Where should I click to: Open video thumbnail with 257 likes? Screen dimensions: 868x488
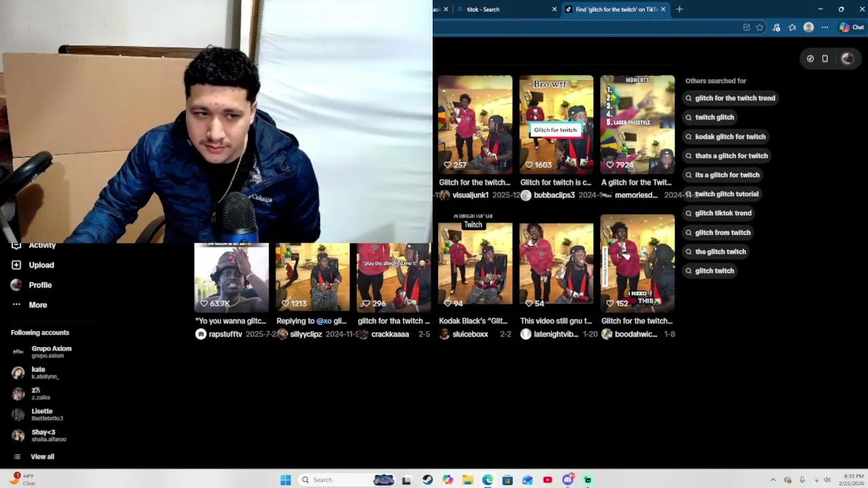pyautogui.click(x=475, y=124)
